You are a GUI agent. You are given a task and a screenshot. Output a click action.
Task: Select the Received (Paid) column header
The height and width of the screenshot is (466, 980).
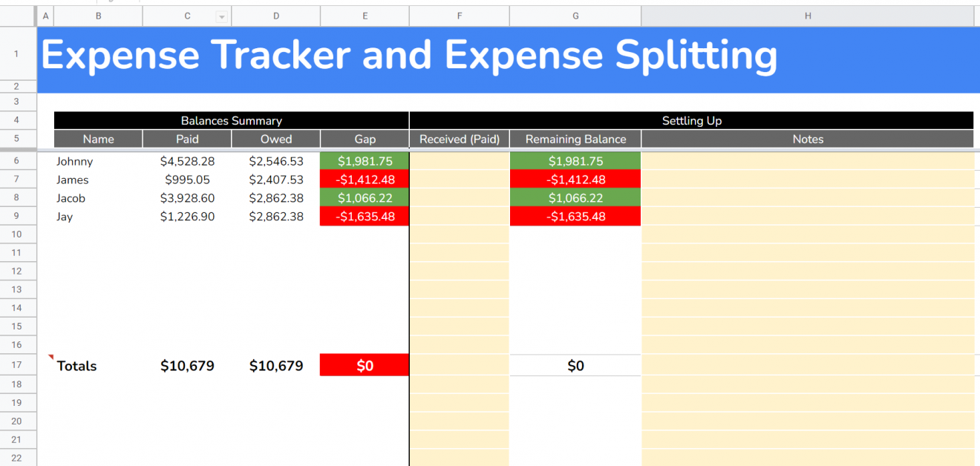[459, 139]
